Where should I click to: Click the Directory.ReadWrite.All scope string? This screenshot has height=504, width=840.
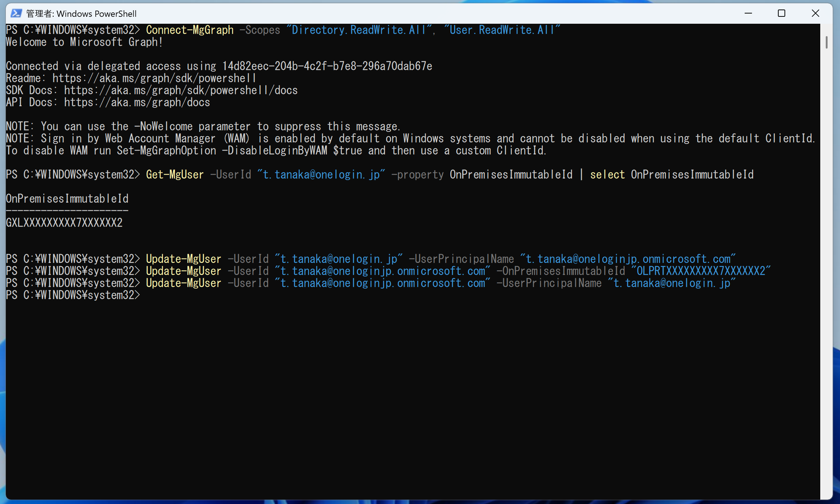[x=359, y=30]
